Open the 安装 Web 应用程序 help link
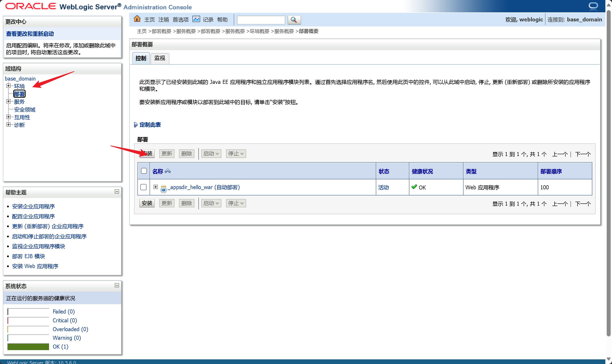Screen dimensions: 612x364 pos(35,266)
